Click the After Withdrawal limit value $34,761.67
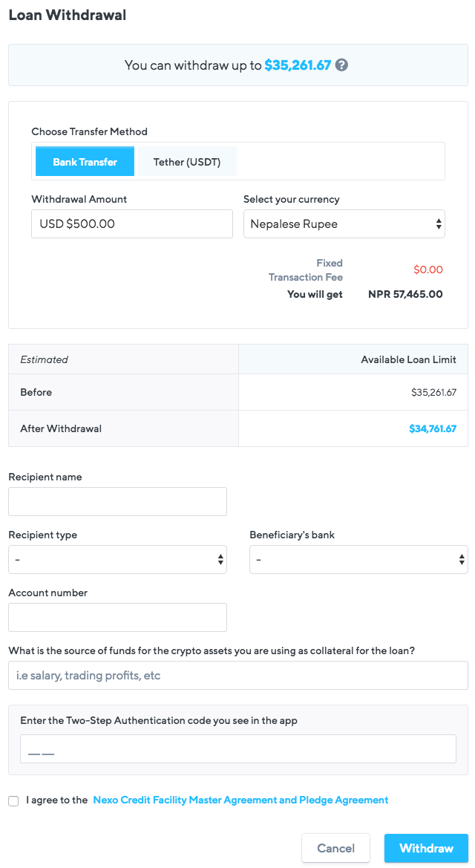The height and width of the screenshot is (868, 475). pos(432,428)
